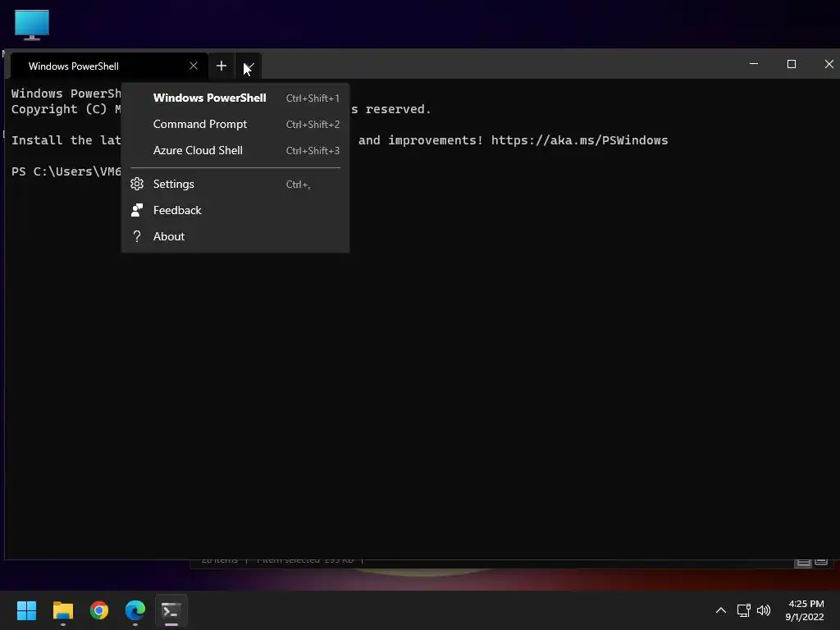This screenshot has height=630, width=840.
Task: Select the Feedback menu entry
Action: tap(235, 211)
